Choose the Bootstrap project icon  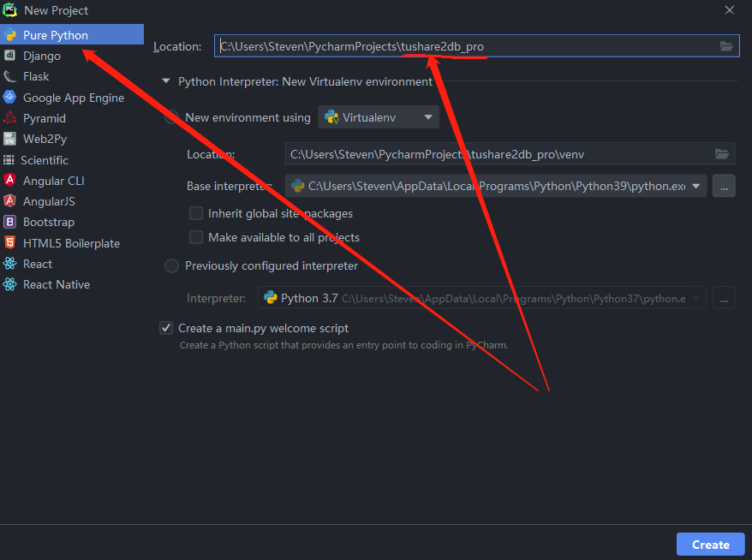tap(9, 222)
